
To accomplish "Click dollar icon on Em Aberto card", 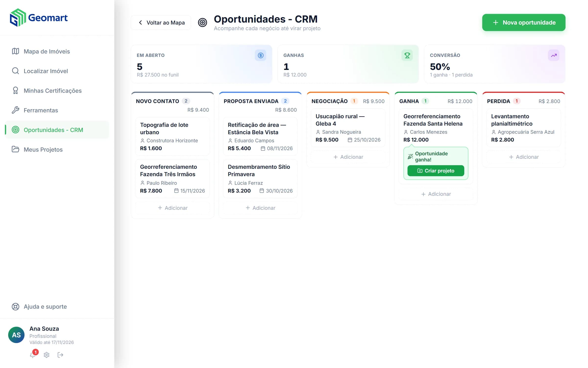I will (x=260, y=55).
